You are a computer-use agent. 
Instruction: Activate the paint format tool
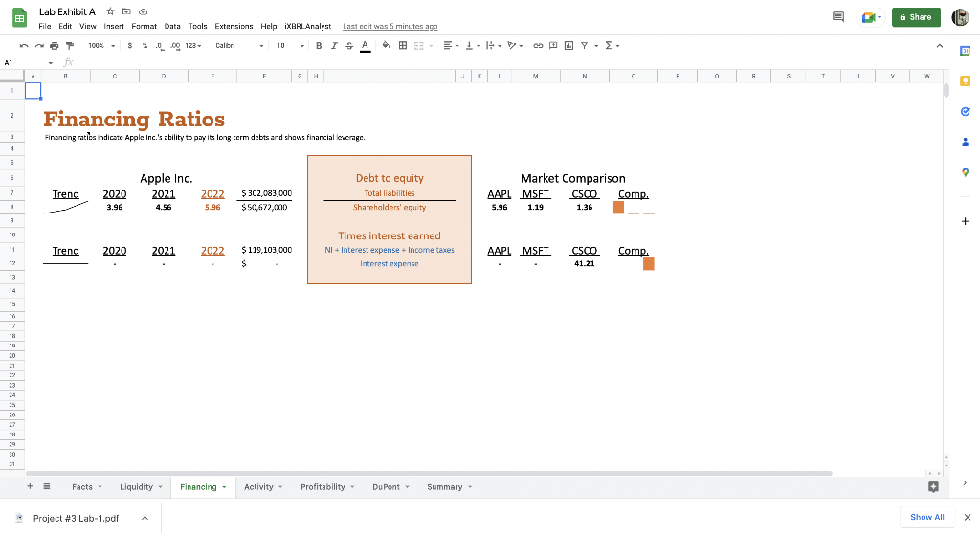(70, 46)
